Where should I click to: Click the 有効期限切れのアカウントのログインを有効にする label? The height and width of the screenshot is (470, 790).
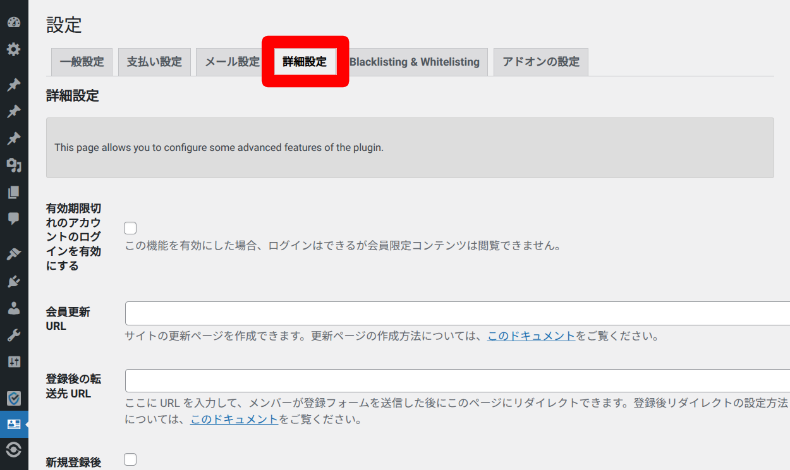(x=74, y=237)
